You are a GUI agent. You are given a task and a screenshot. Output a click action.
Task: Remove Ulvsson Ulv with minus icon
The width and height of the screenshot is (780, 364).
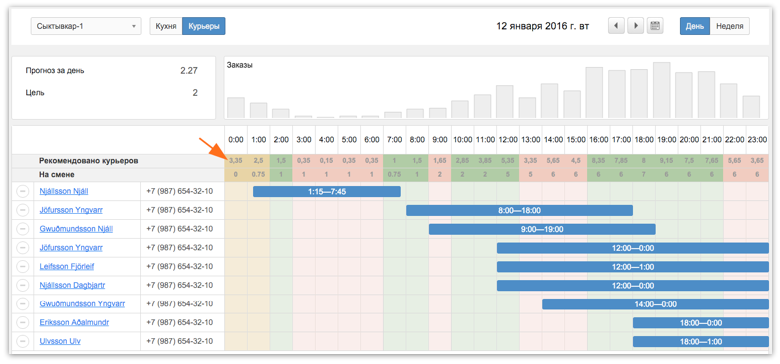22,342
